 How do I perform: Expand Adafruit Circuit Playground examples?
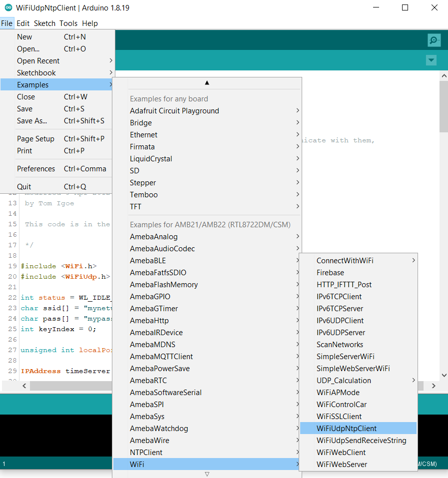point(207,111)
